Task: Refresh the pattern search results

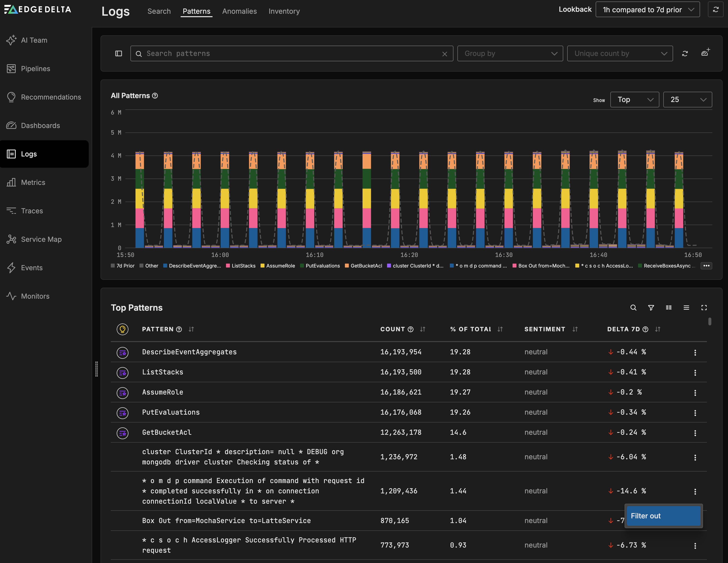Action: coord(685,53)
